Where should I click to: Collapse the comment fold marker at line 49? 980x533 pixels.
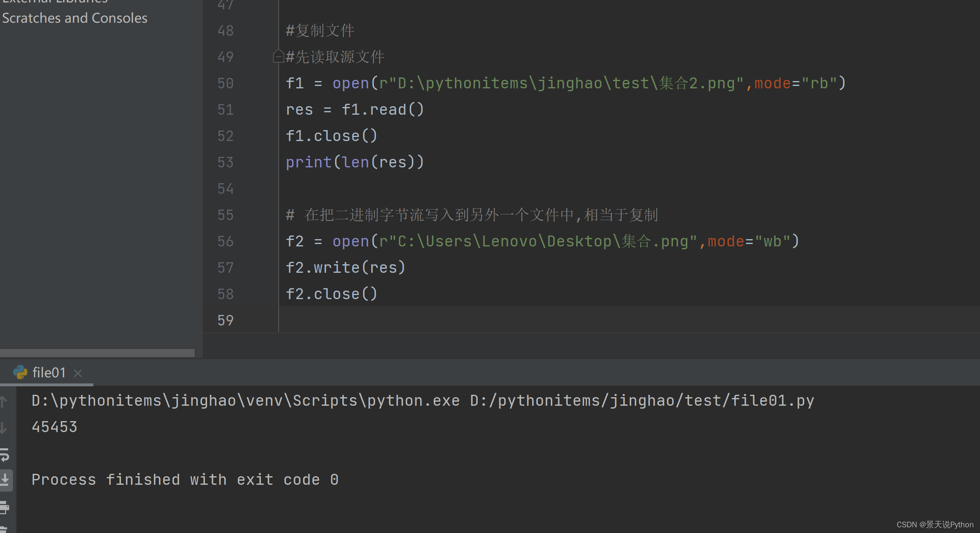click(278, 56)
